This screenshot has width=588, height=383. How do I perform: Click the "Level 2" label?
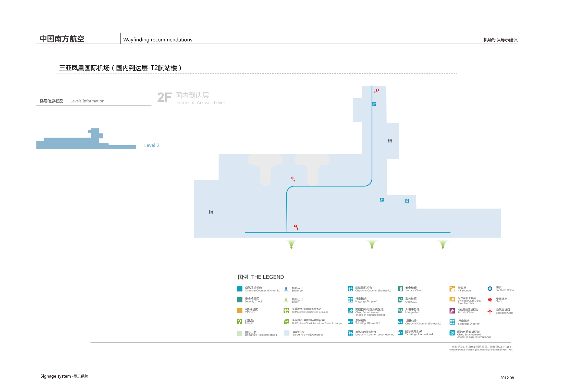pyautogui.click(x=152, y=145)
